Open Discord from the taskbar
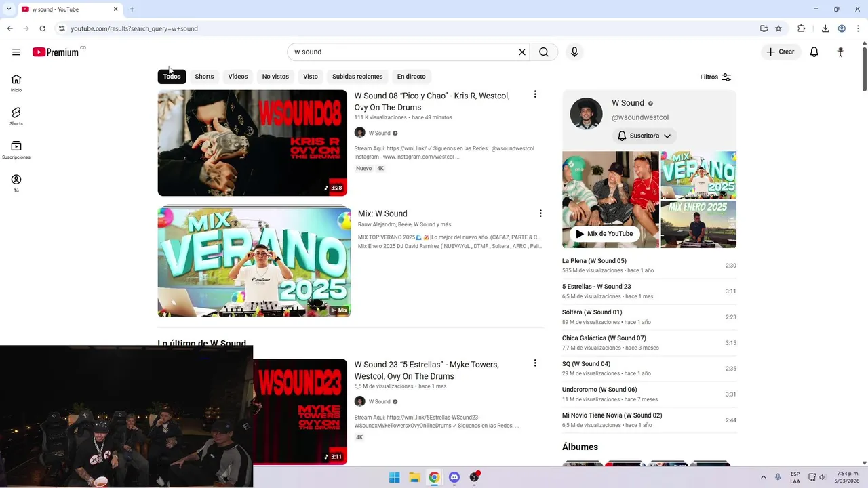Screen dimensions: 868x488 454,477
